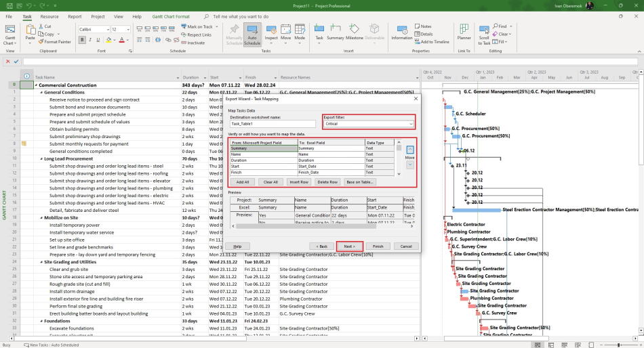Click Finish in the Export Wizard

coord(378,246)
